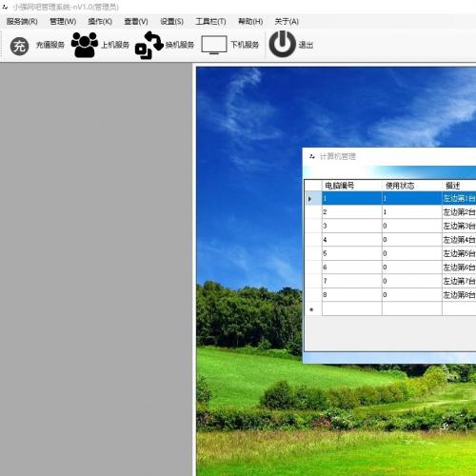Click the 退出 power exit button
This screenshot has height=476, width=476.
[291, 45]
